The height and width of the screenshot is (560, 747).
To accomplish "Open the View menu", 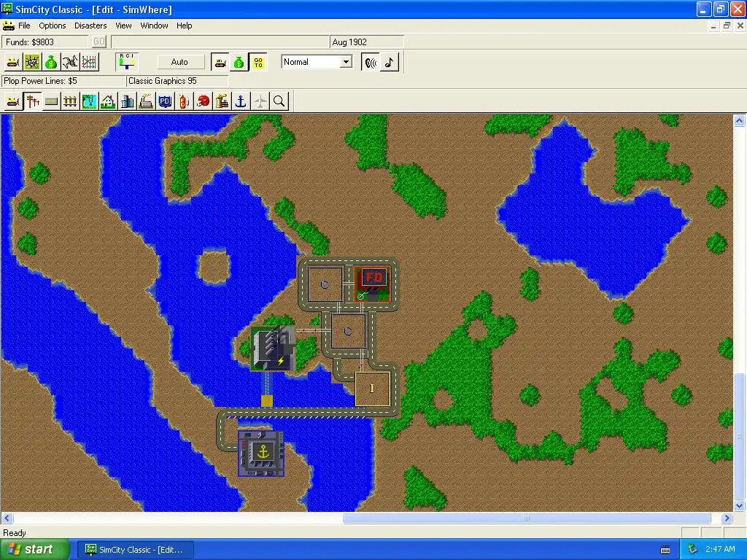I will [x=123, y=26].
